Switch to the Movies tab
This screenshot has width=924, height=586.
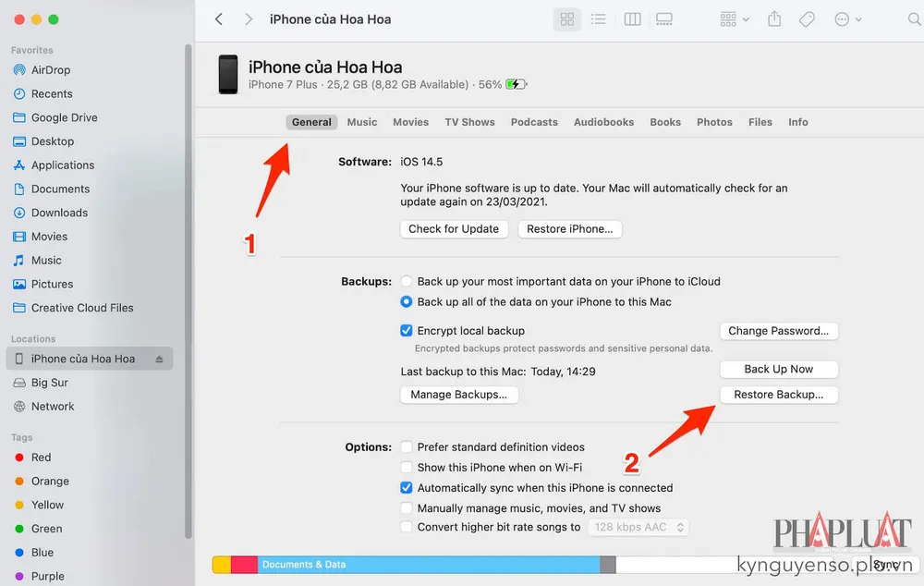(x=411, y=122)
